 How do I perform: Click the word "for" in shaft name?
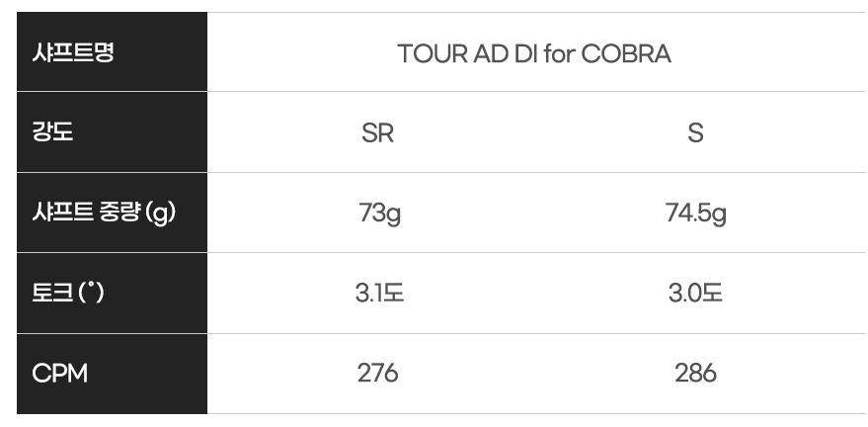pos(559,53)
